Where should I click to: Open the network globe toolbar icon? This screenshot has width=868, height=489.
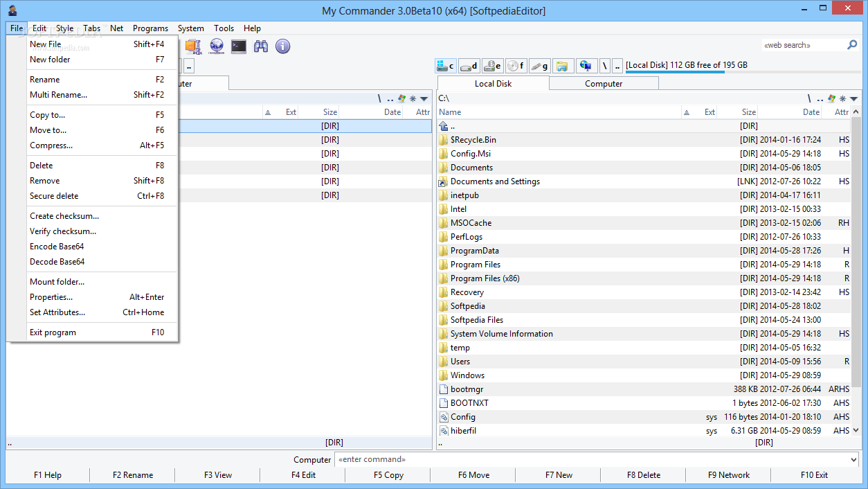(216, 46)
